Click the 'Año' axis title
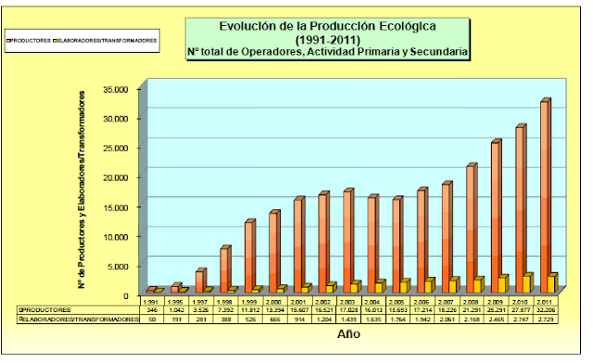The height and width of the screenshot is (364, 593). [348, 334]
